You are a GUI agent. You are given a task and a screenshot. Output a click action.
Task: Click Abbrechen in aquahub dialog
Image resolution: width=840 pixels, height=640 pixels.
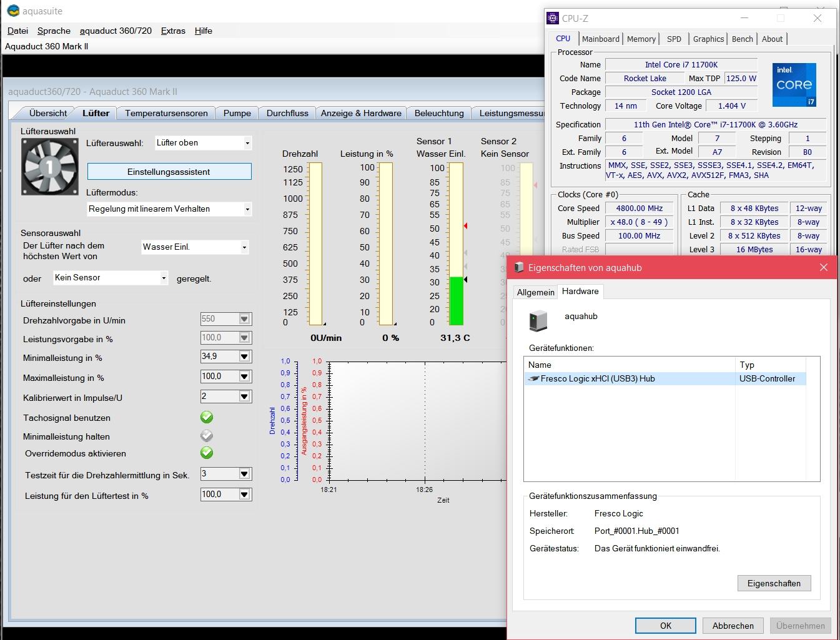[733, 626]
